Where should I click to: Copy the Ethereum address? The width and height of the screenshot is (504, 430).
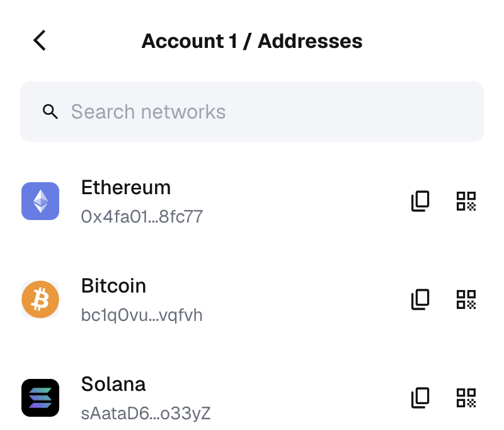coord(420,201)
